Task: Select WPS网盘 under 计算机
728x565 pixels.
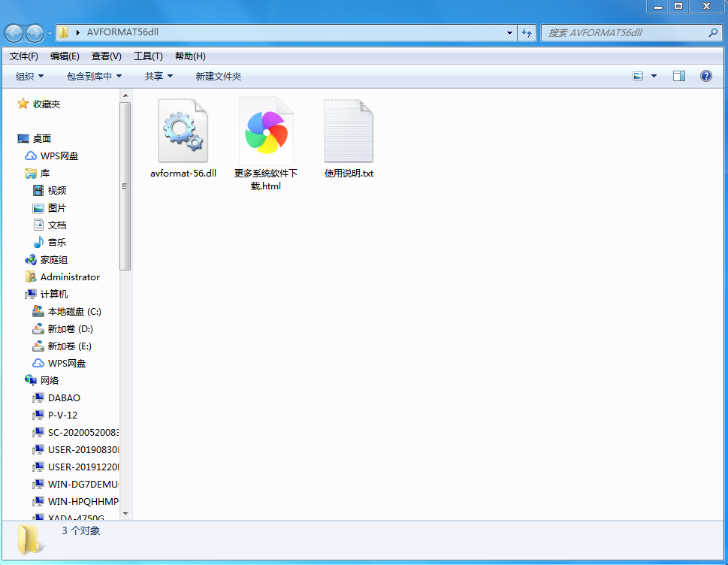Action: (x=59, y=363)
